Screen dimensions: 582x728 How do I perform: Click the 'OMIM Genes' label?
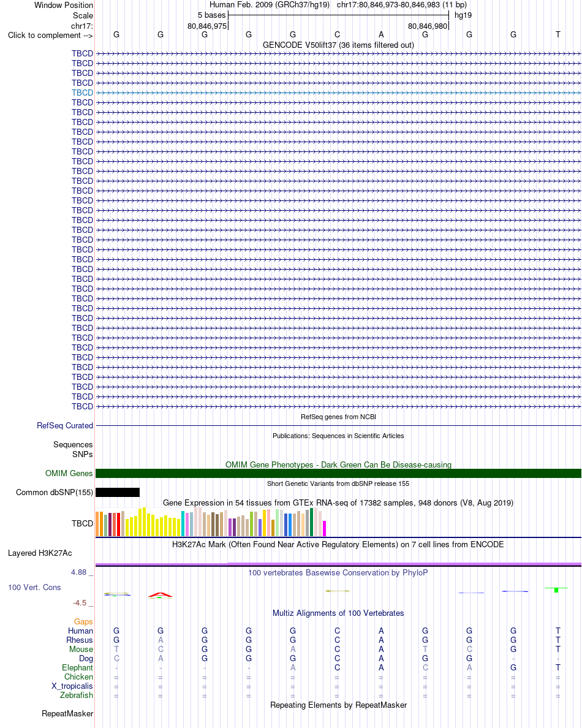click(x=69, y=474)
